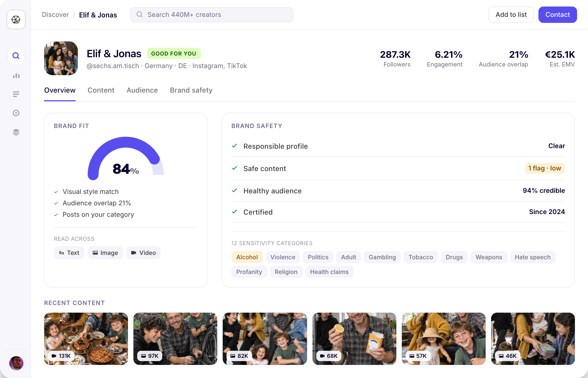
Task: Click the Video chip's camera icon
Action: coord(134,253)
